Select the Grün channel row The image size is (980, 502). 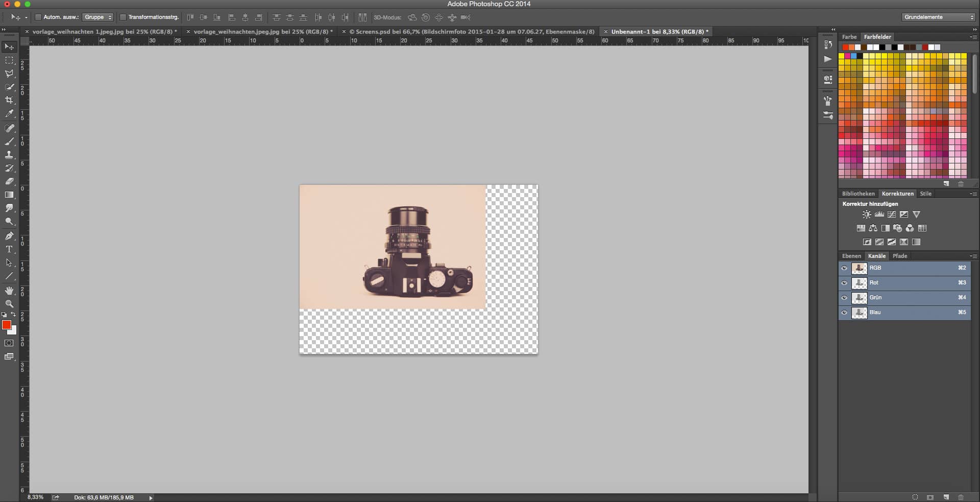point(909,298)
